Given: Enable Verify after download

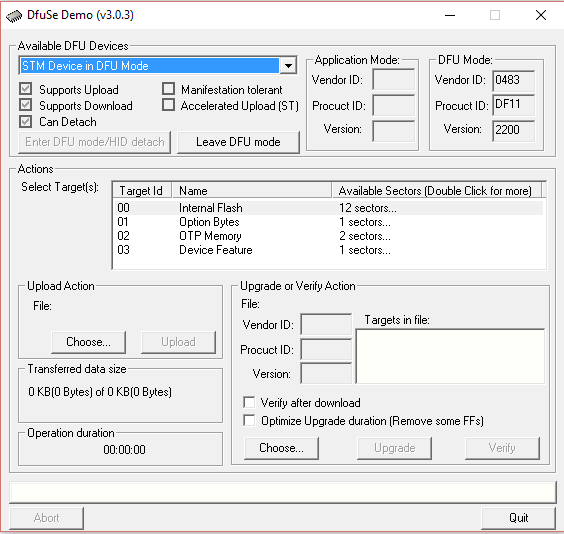Looking at the screenshot, I should pos(249,402).
